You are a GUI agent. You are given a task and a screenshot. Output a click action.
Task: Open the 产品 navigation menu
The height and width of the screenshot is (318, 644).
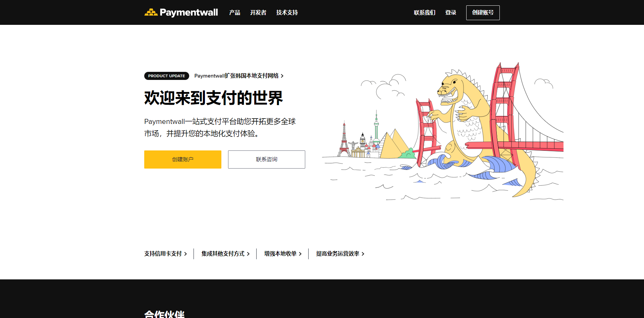234,12
